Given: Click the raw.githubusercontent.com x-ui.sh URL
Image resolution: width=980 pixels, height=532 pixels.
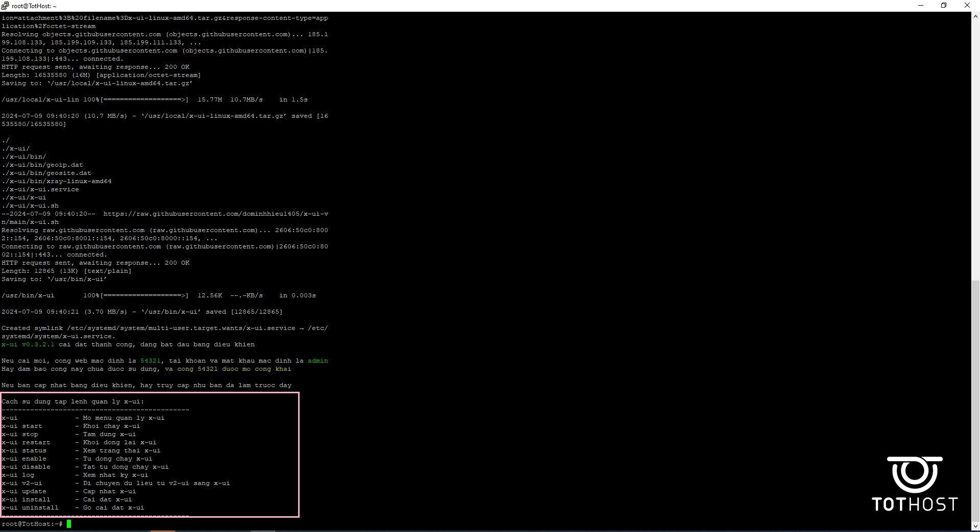Looking at the screenshot, I should point(215,214).
